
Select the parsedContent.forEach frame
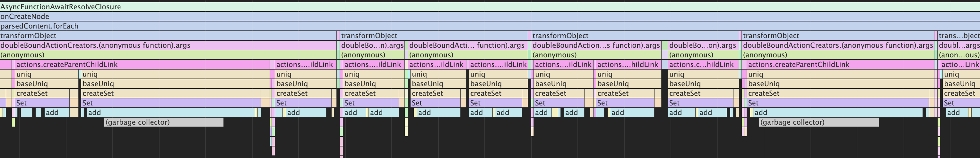coord(490,26)
